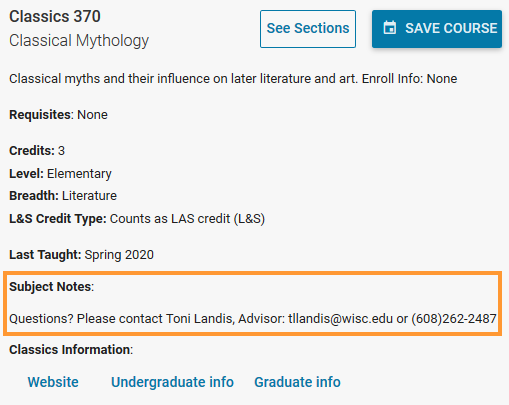Open the Classics Website link

[53, 382]
